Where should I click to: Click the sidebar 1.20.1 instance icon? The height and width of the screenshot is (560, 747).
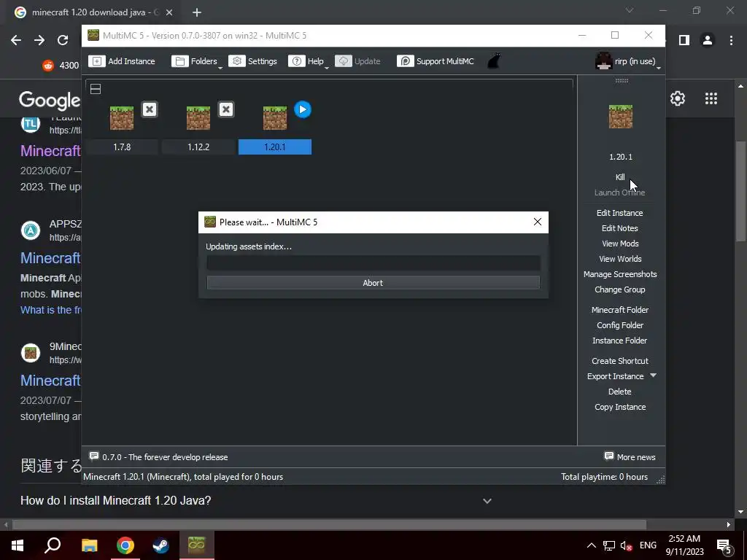(x=621, y=117)
